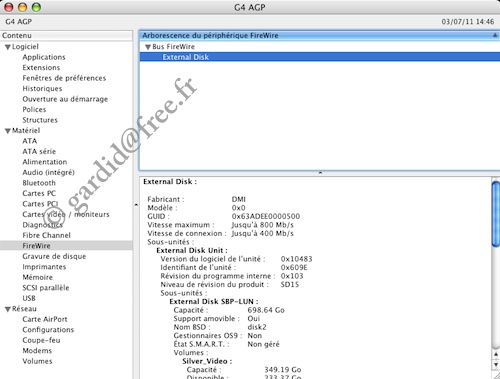Select Diagnostics in the sidebar
Image resolution: width=500 pixels, height=379 pixels.
tap(42, 225)
